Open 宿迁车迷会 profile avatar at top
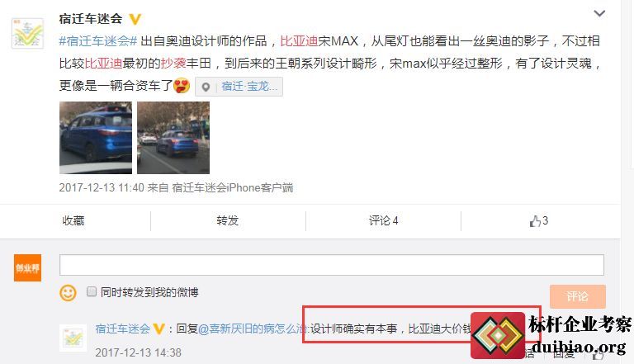This screenshot has height=364, width=634. [27, 33]
